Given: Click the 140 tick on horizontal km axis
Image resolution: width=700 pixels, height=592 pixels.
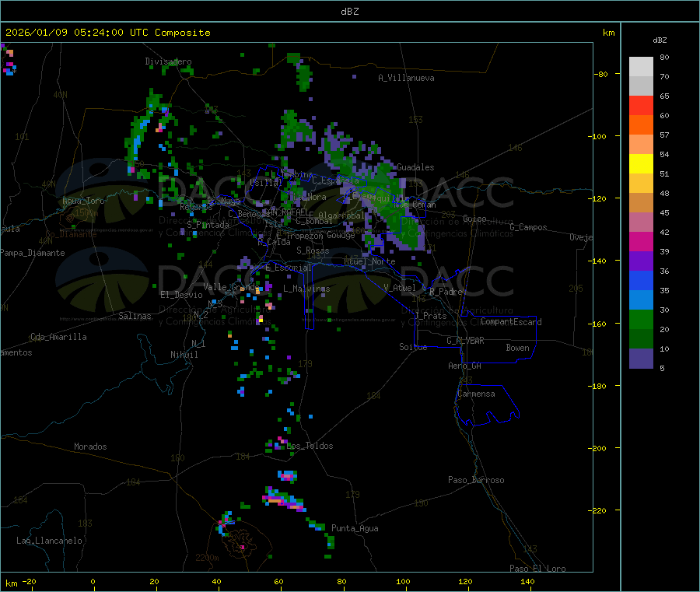Looking at the screenshot, I should point(527,581).
